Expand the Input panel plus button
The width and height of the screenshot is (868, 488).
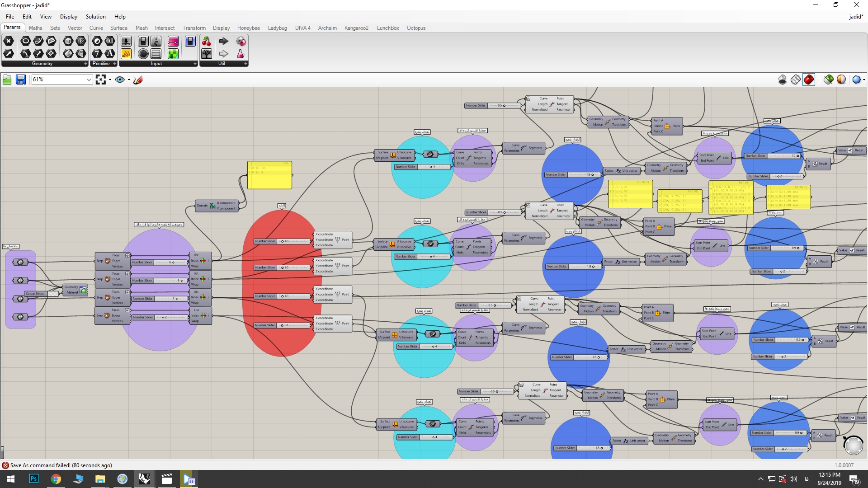[x=195, y=64]
